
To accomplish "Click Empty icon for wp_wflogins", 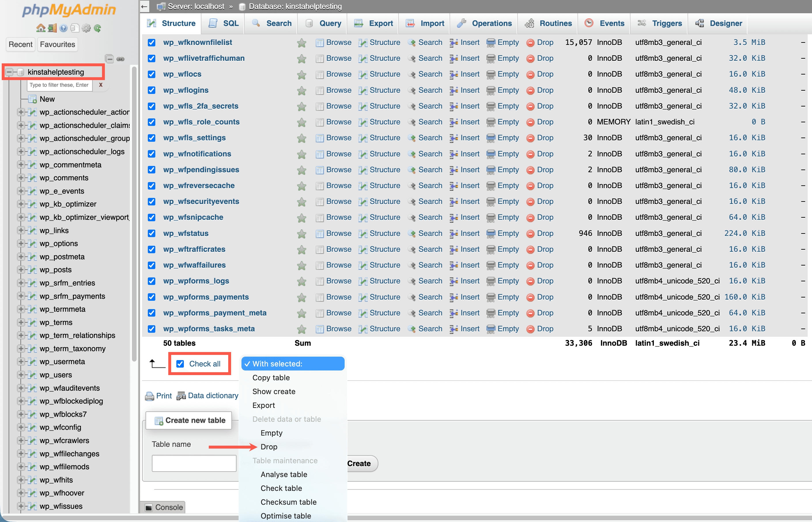I will pyautogui.click(x=491, y=90).
